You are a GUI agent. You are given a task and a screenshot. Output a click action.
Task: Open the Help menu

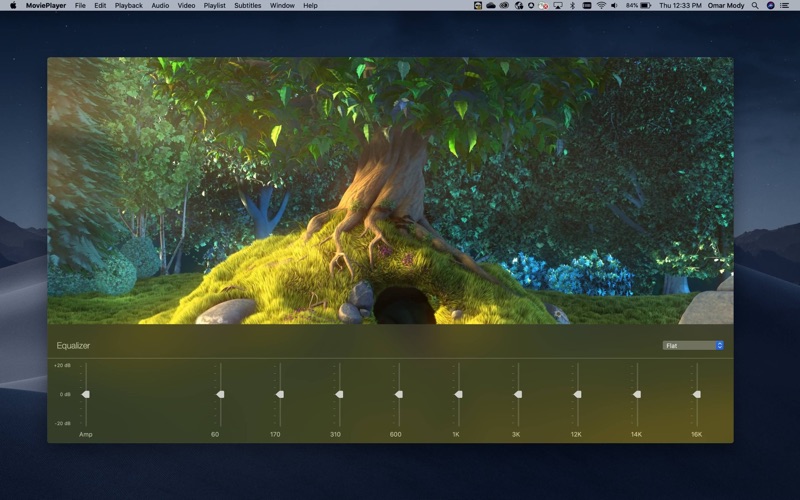(310, 6)
